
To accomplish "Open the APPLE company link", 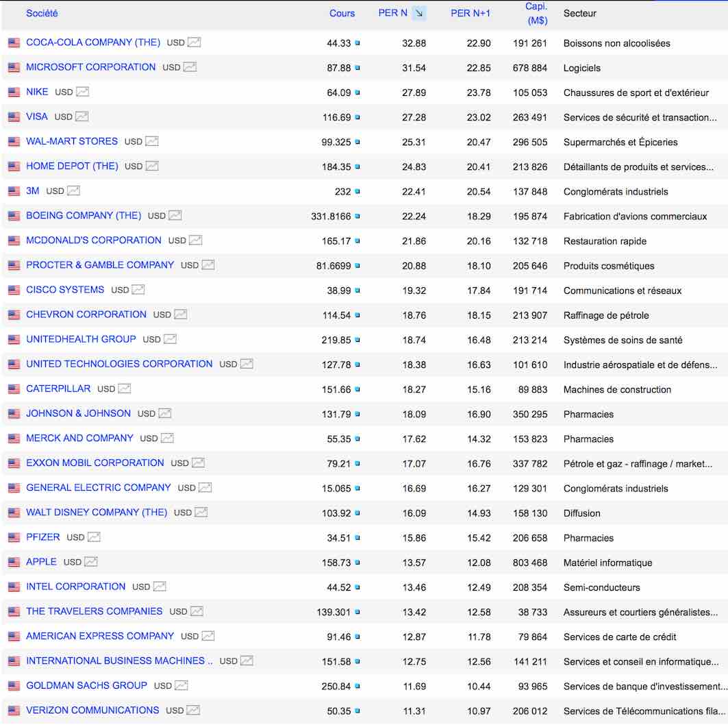I will tap(41, 561).
